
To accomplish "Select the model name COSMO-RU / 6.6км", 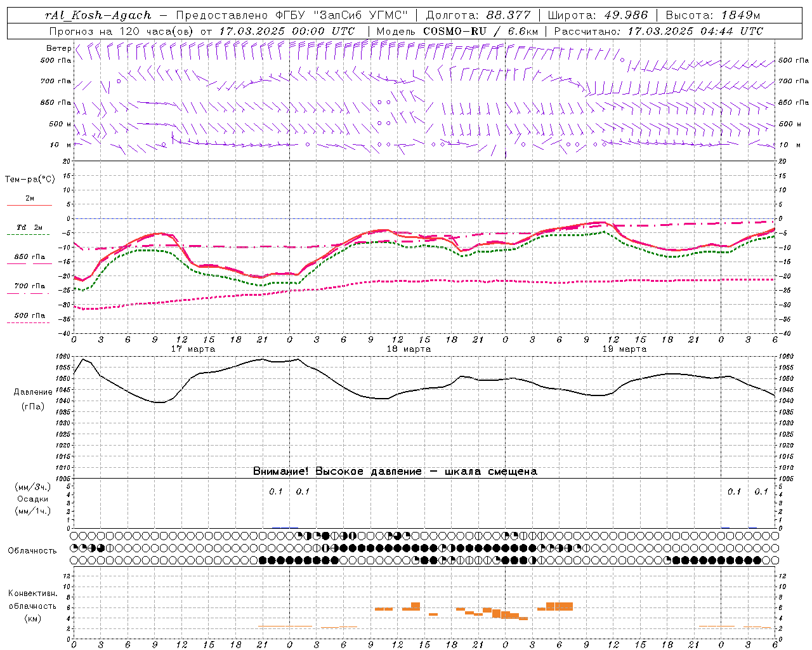I will tap(481, 30).
